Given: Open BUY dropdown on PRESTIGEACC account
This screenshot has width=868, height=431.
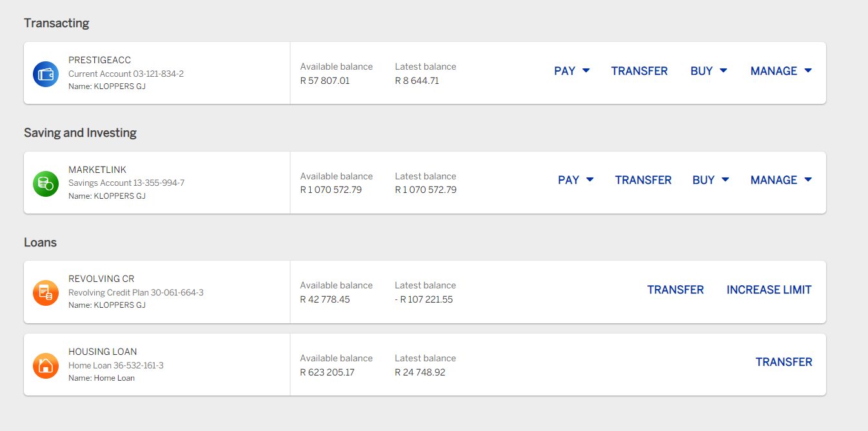Looking at the screenshot, I should pyautogui.click(x=709, y=71).
